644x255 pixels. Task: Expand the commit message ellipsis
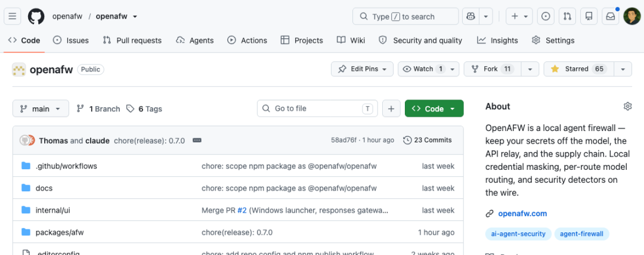[197, 141]
